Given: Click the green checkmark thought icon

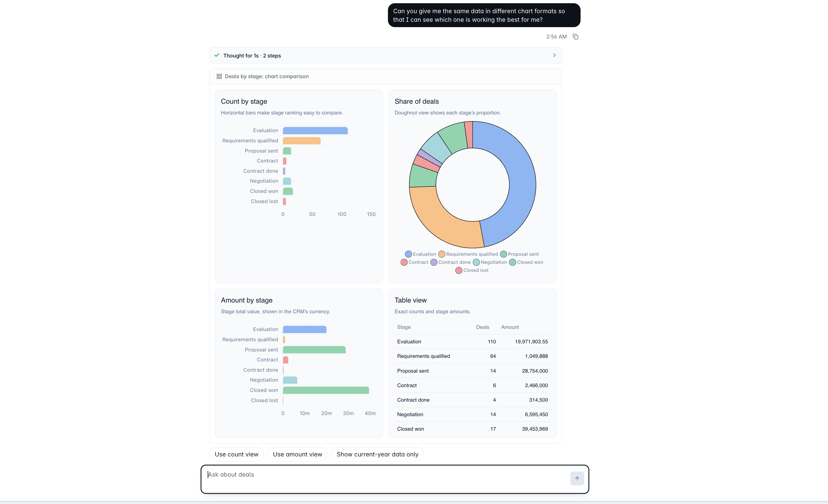Looking at the screenshot, I should (x=217, y=55).
